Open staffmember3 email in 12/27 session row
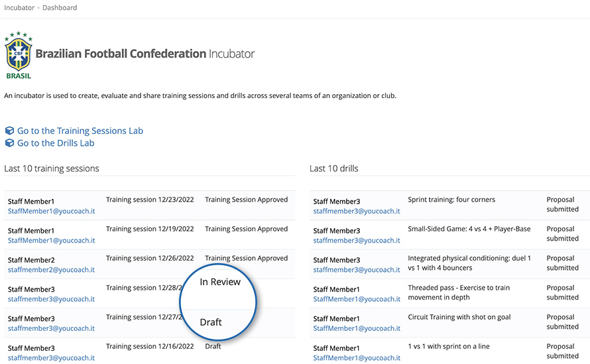 (51, 329)
